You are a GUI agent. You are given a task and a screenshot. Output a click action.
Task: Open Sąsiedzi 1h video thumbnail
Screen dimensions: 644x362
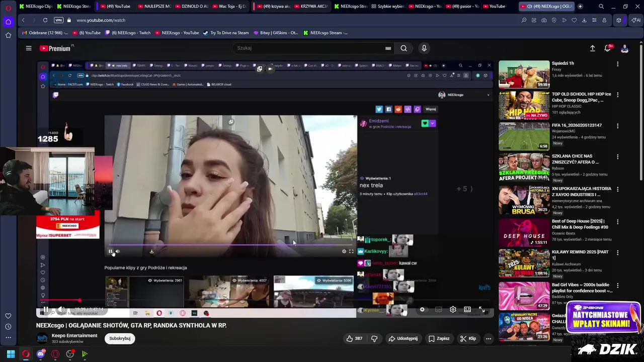tap(524, 74)
